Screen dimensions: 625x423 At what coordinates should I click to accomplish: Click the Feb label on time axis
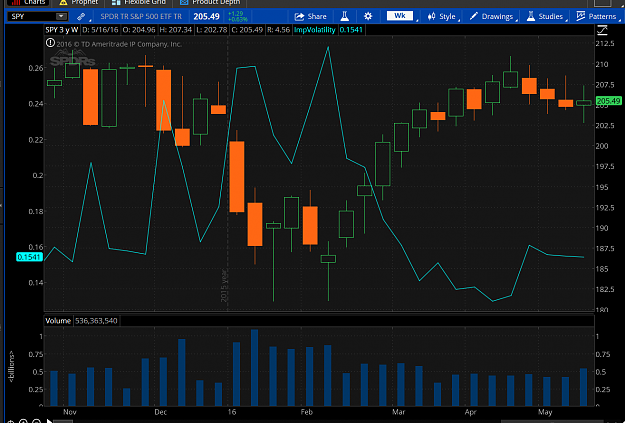(x=307, y=412)
